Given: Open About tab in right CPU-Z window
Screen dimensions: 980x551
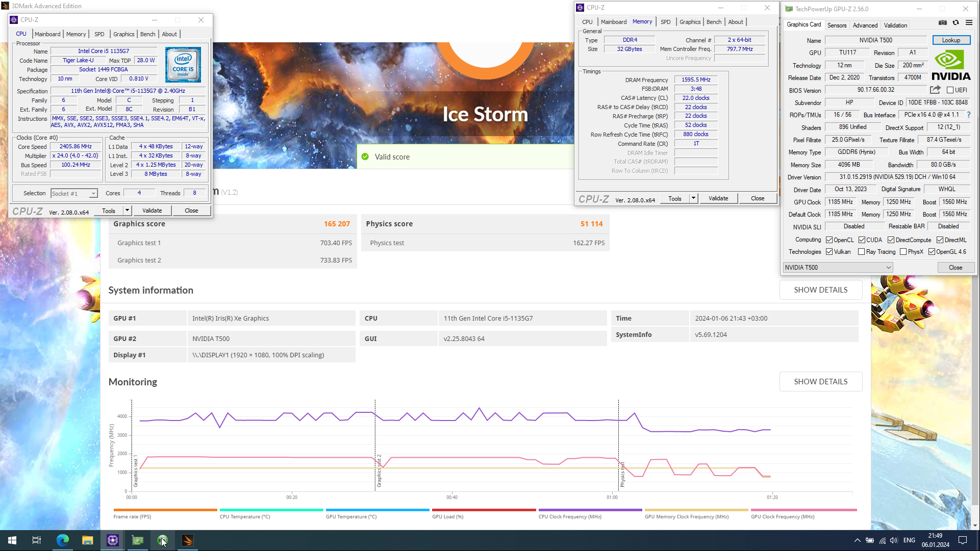Looking at the screenshot, I should 736,22.
